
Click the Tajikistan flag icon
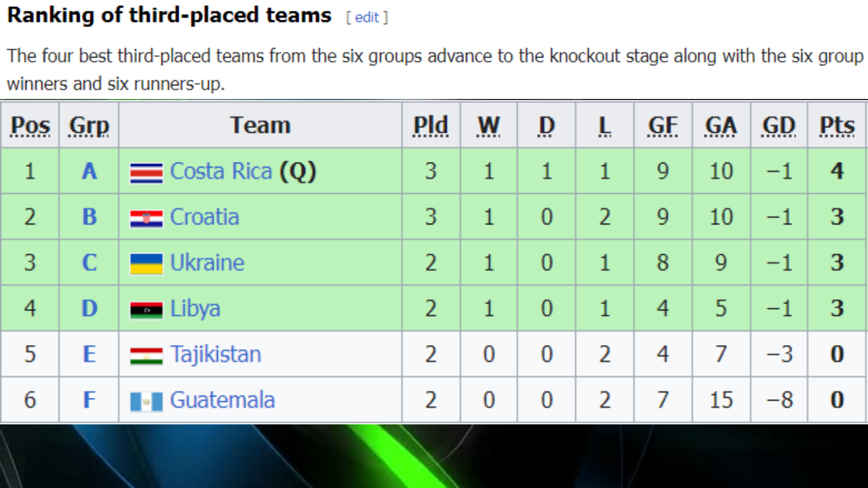click(146, 355)
